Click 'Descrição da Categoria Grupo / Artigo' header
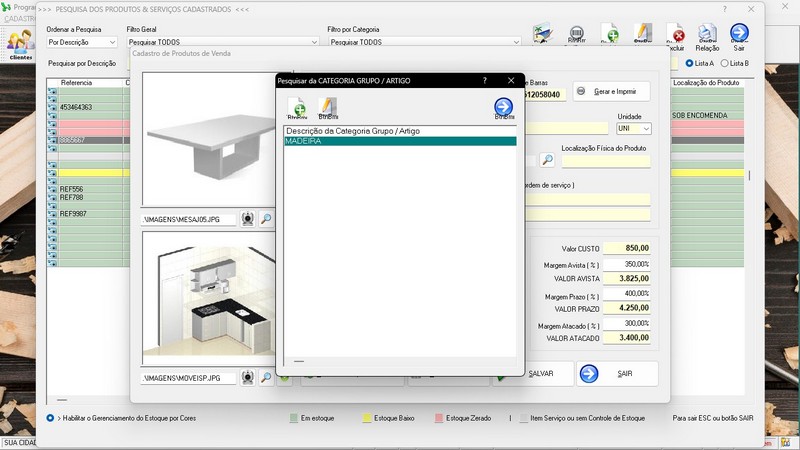 [353, 131]
